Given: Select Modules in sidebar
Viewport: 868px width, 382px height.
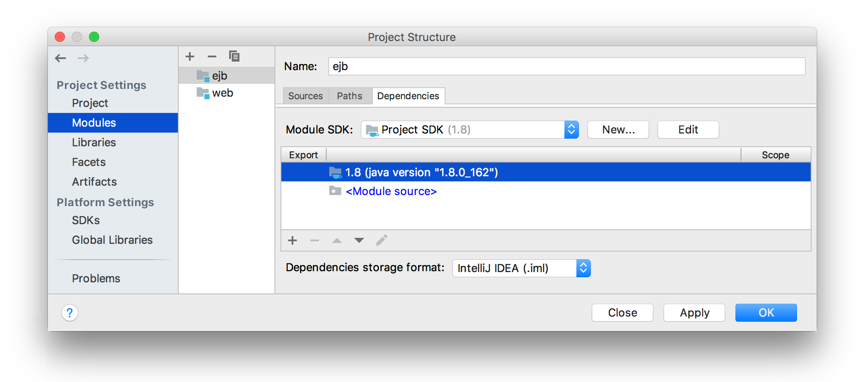Looking at the screenshot, I should click(113, 123).
